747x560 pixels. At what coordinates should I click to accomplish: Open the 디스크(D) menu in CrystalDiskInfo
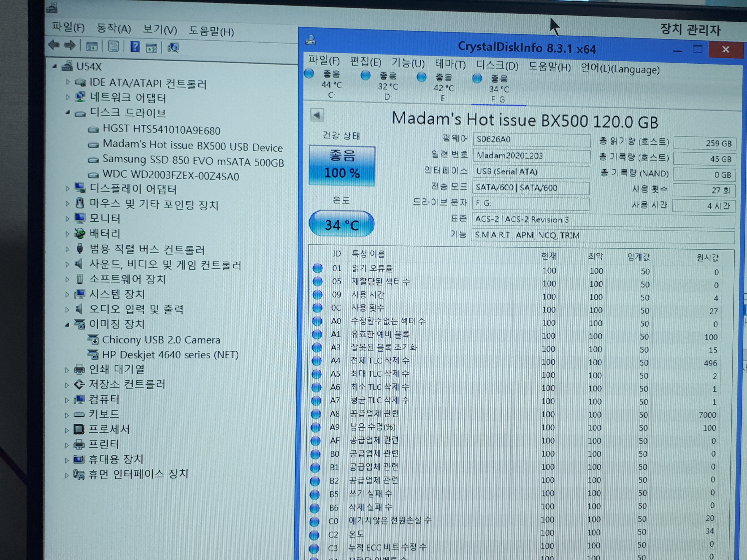point(497,65)
